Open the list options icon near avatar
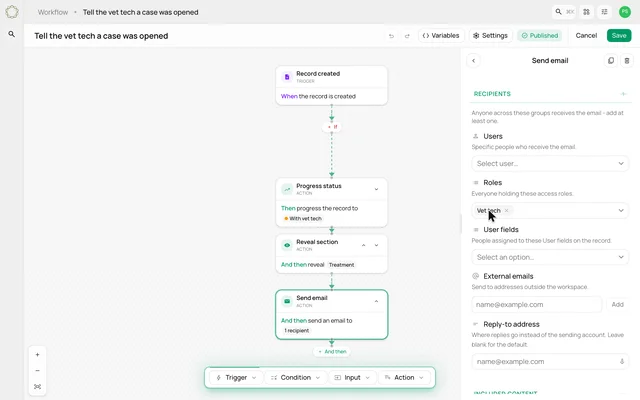Image resolution: width=640 pixels, height=400 pixels. click(x=604, y=12)
